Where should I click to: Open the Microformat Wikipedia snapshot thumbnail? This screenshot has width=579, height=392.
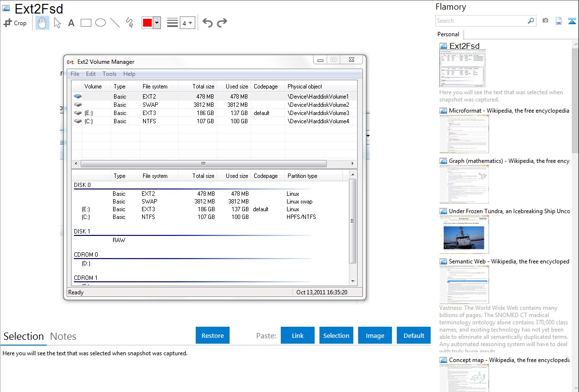click(x=464, y=134)
